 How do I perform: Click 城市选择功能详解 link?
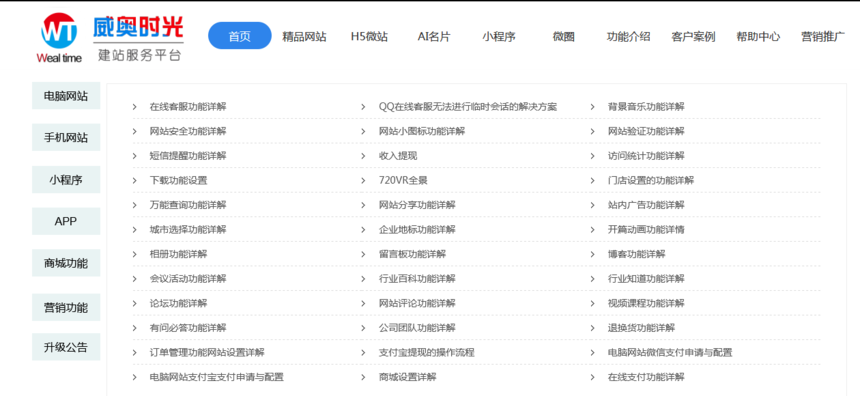188,229
